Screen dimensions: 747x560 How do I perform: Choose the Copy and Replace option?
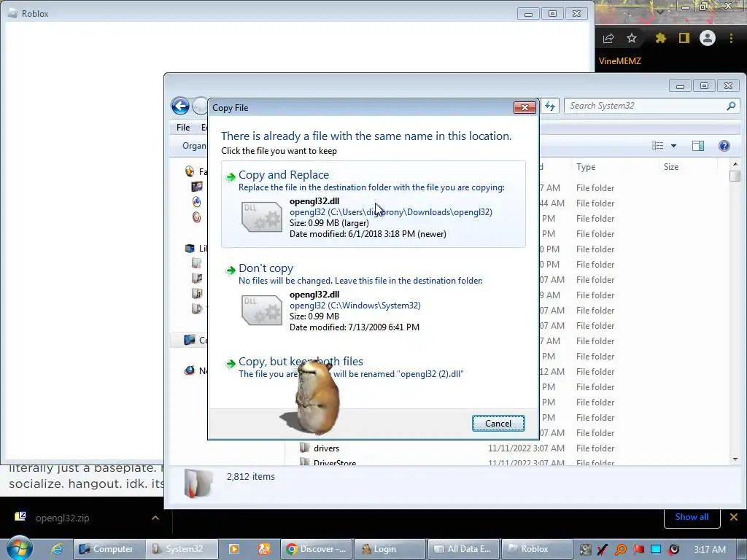pos(373,204)
